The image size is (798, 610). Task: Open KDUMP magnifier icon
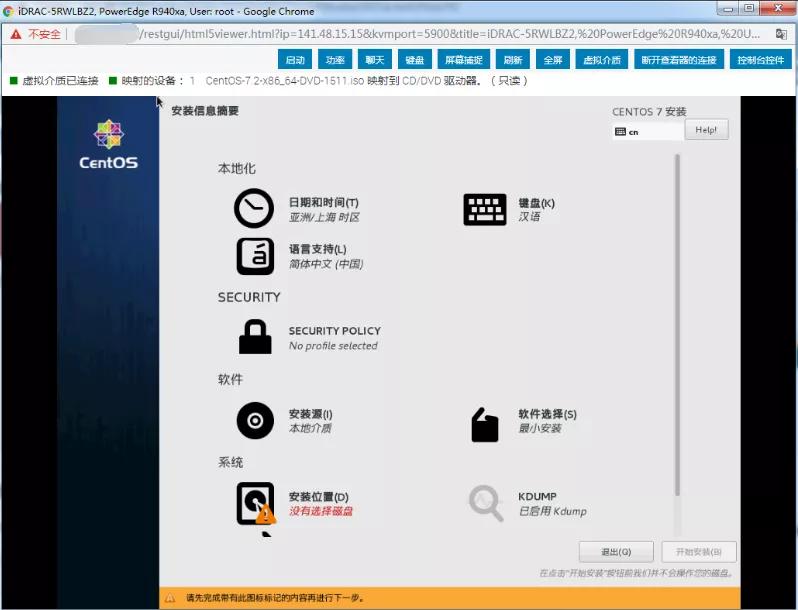click(486, 503)
